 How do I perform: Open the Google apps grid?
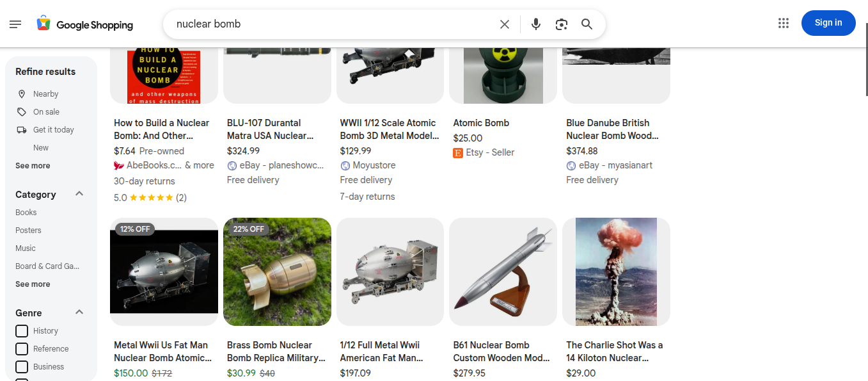(x=784, y=23)
